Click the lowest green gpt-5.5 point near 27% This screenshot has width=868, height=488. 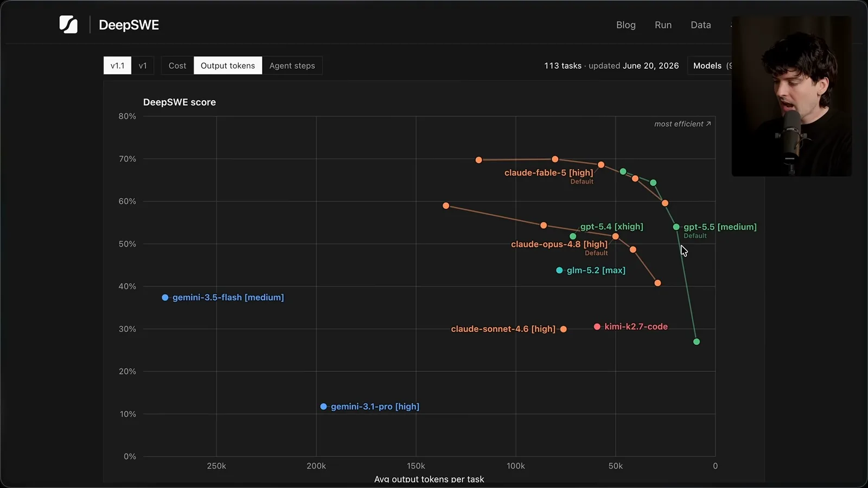click(697, 342)
